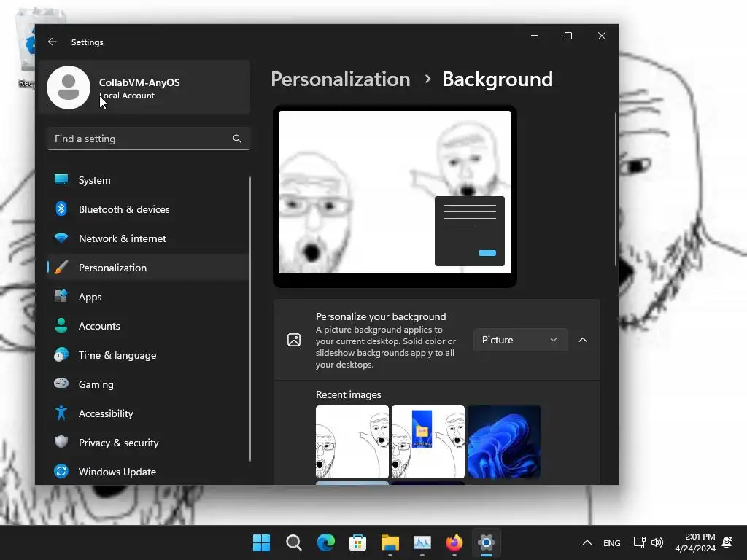Click the settings content scrollbar
Screen dimensions: 747x560
(615, 189)
